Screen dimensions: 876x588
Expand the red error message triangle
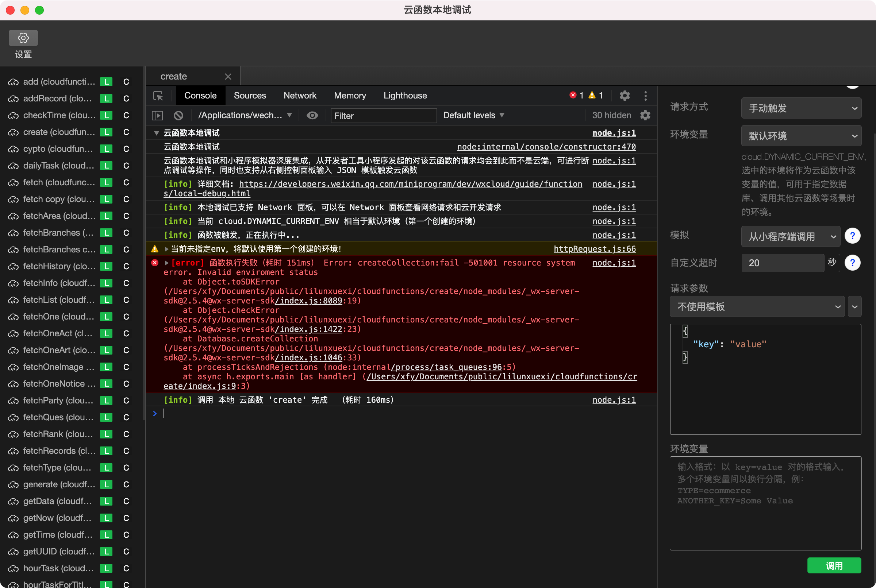[x=166, y=263]
